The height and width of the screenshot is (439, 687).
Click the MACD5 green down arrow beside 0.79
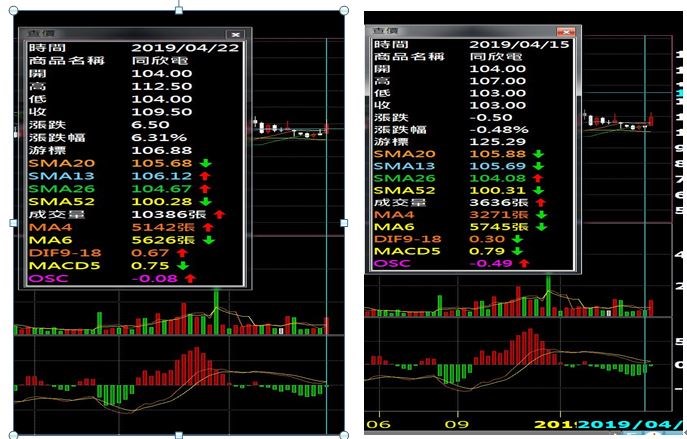coord(517,251)
